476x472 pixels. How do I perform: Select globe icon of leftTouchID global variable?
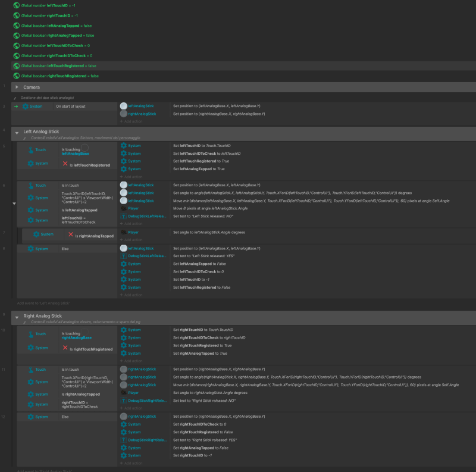pos(17,5)
